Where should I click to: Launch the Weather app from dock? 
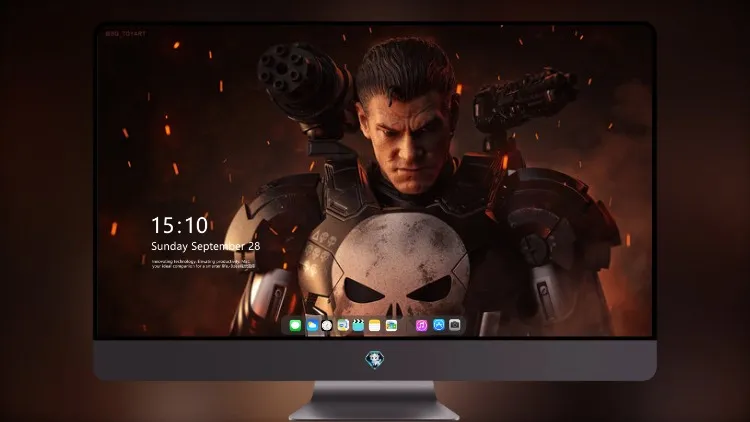312,326
